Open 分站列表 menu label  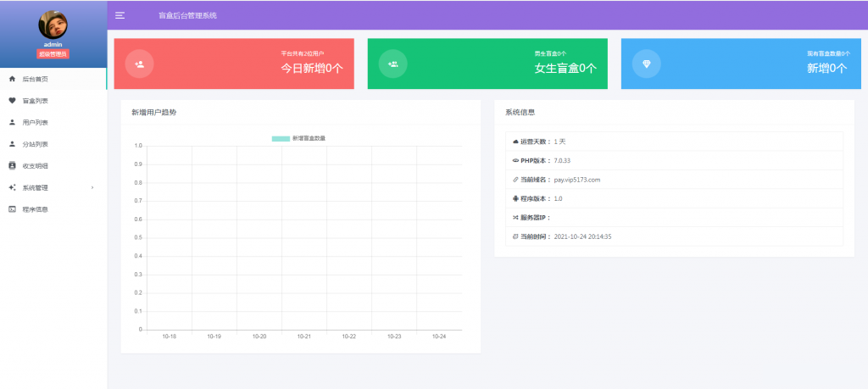click(35, 144)
